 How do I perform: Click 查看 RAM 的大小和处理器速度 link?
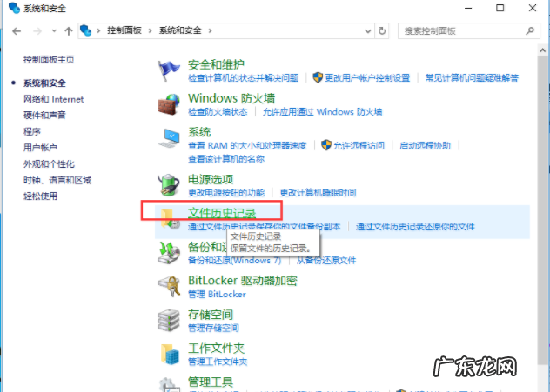247,145
